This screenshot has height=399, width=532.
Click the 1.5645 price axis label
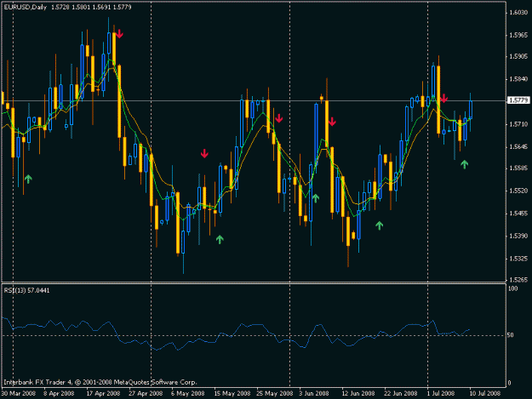point(518,147)
